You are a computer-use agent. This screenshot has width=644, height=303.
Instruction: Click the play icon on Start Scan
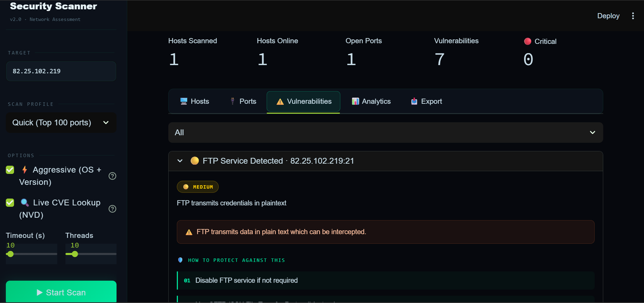[39, 293]
